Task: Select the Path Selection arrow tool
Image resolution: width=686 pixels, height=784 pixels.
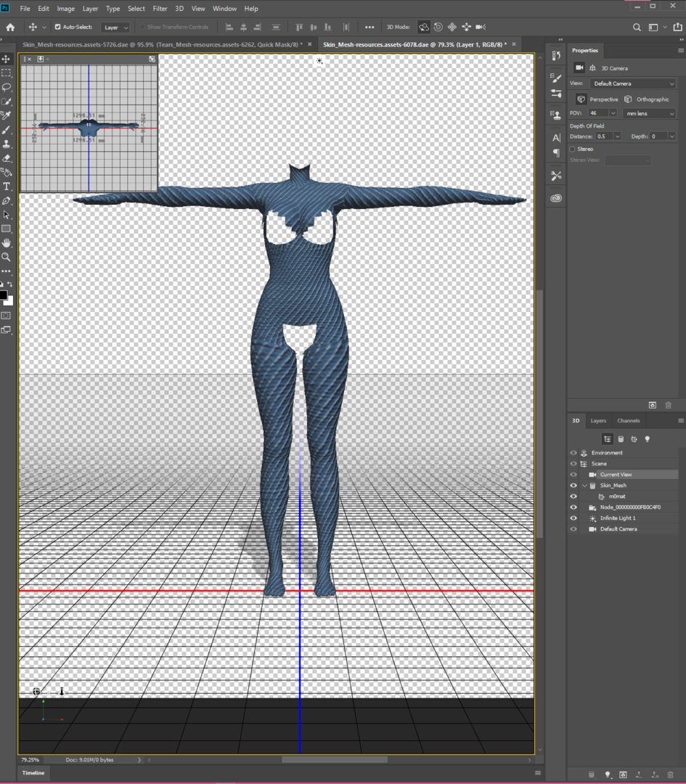Action: pyautogui.click(x=6, y=215)
